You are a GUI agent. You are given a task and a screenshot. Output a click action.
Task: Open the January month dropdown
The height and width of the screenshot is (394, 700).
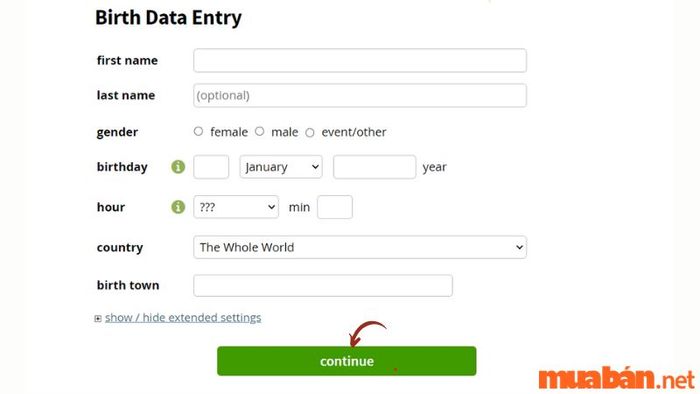point(281,167)
